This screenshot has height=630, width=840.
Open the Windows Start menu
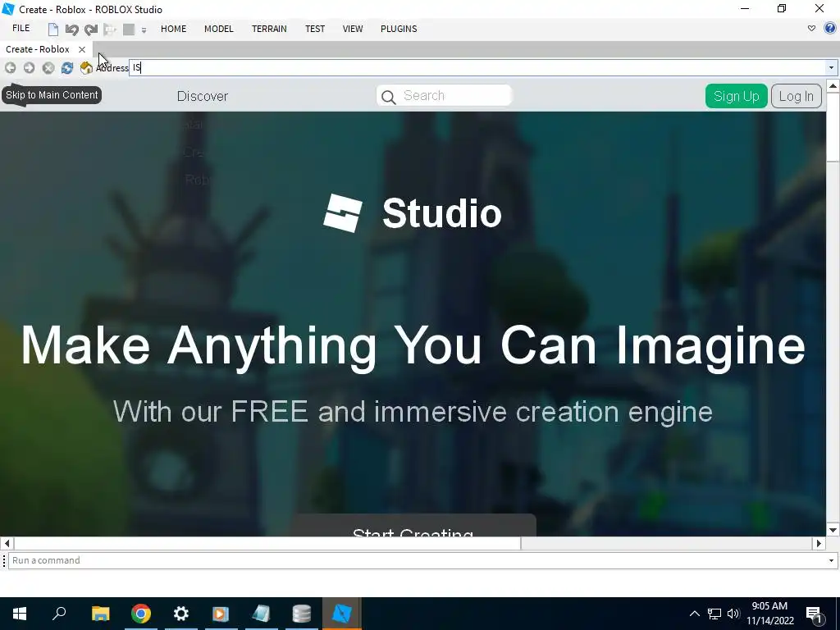point(20,614)
